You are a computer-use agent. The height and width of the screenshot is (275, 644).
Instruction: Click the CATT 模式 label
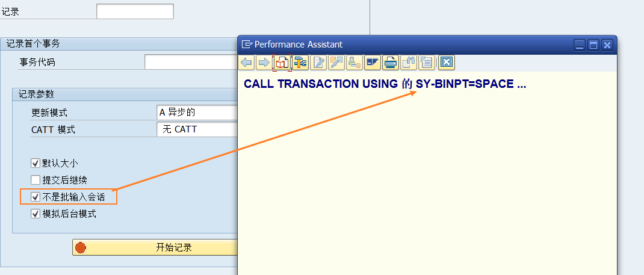coord(53,130)
